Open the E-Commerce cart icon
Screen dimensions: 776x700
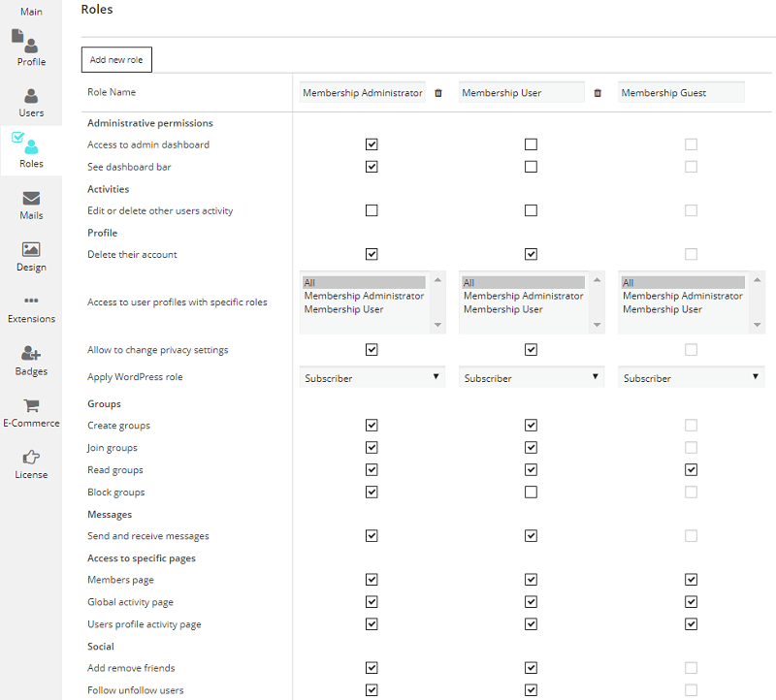tap(31, 405)
